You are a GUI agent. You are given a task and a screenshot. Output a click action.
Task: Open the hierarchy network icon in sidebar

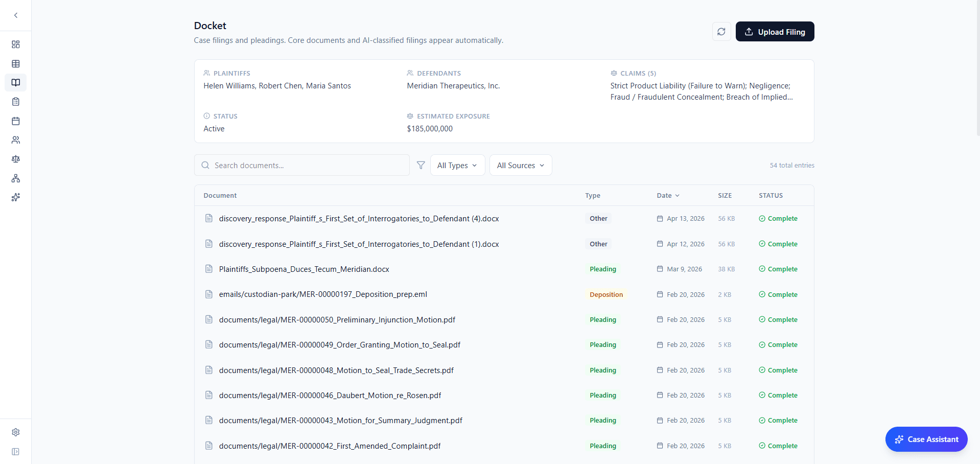16,178
